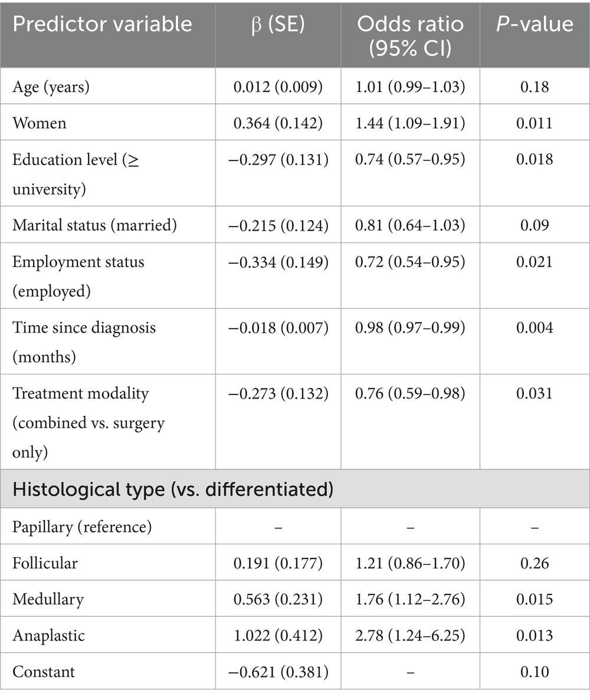Click the "Histological type (vs. differentiated)" section header
The width and height of the screenshot is (590, 700).
172,489
